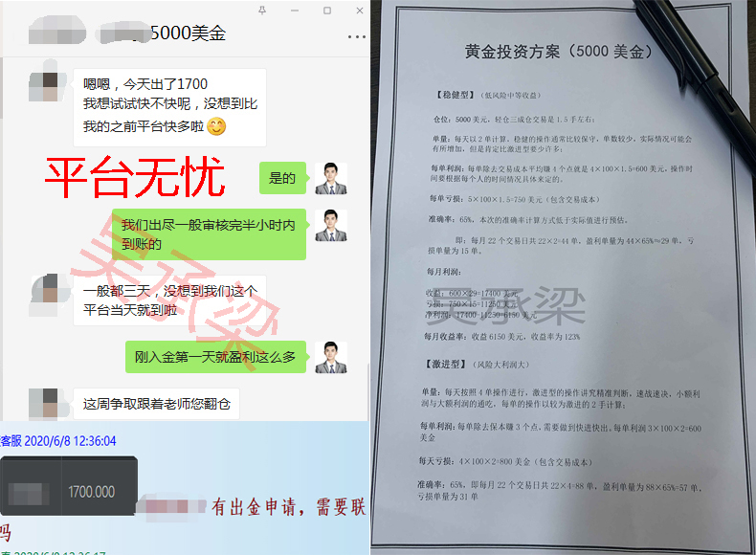Select the bubble '刚入金第一天就盈利这么多'
Screen dimensions: 756x555
click(215, 357)
